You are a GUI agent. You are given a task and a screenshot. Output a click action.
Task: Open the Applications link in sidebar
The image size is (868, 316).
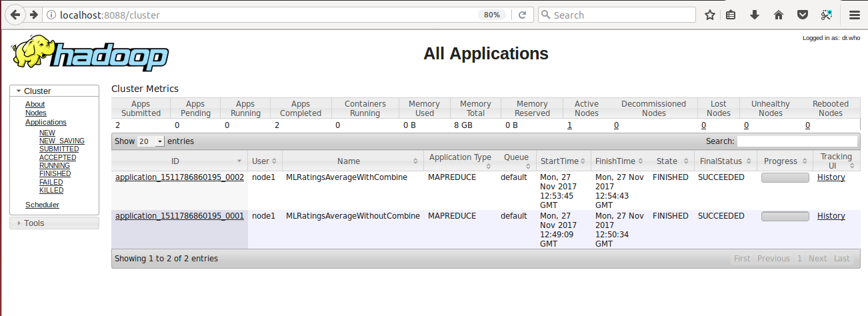pyautogui.click(x=46, y=122)
